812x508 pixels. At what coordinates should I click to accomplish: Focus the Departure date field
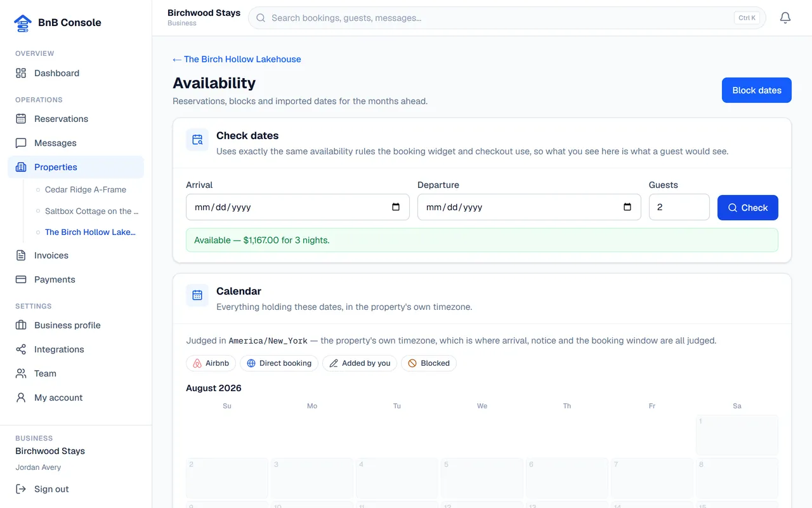coord(529,207)
